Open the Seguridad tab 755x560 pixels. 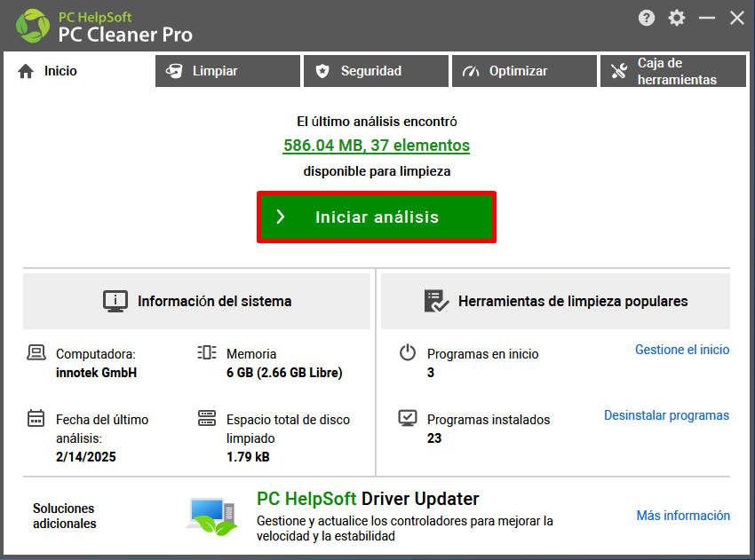(x=376, y=71)
